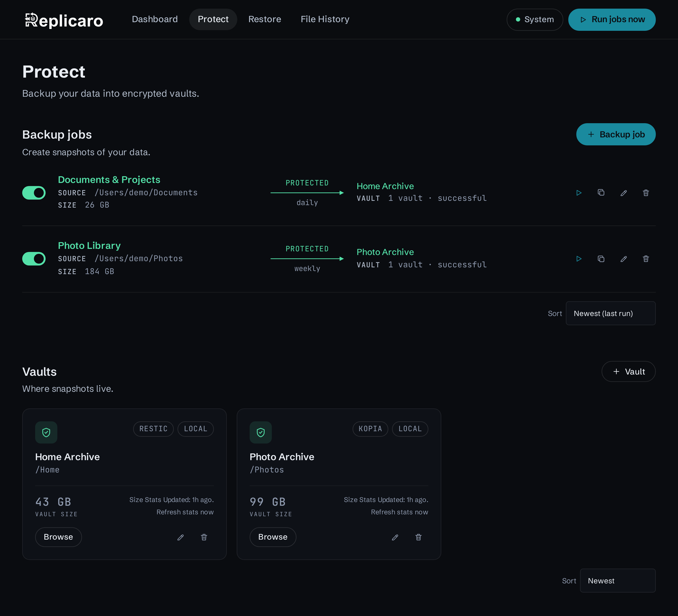This screenshot has width=678, height=616.
Task: Refresh stats now for Photo Archive
Action: 400,512
